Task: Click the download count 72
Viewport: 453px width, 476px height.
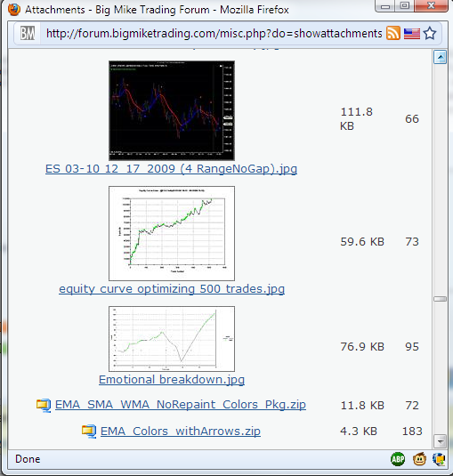Action: (x=412, y=406)
